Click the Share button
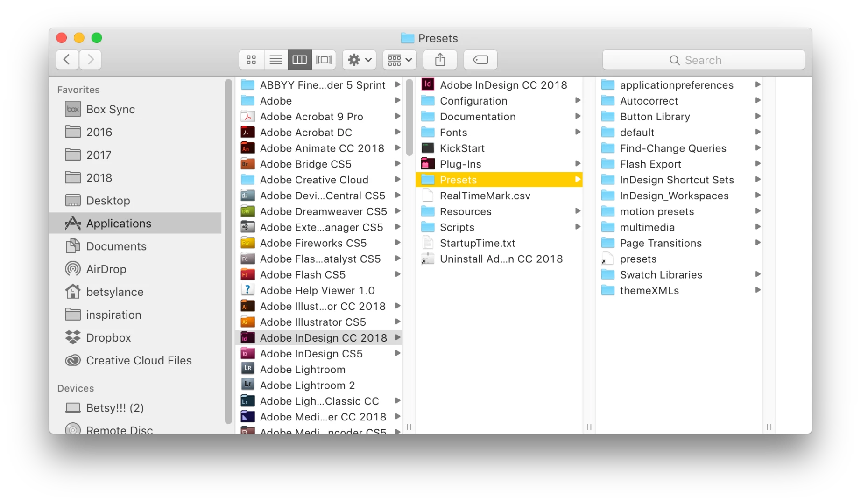 point(440,60)
